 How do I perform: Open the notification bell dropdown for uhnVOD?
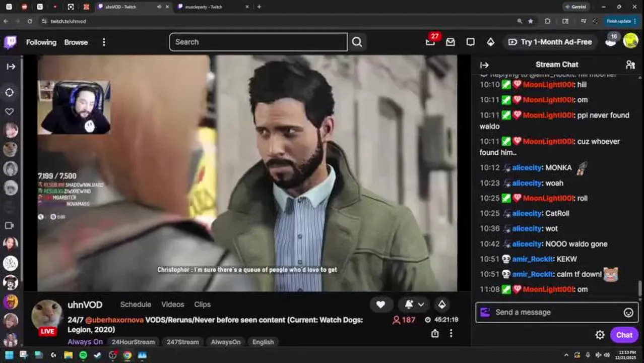(x=414, y=305)
